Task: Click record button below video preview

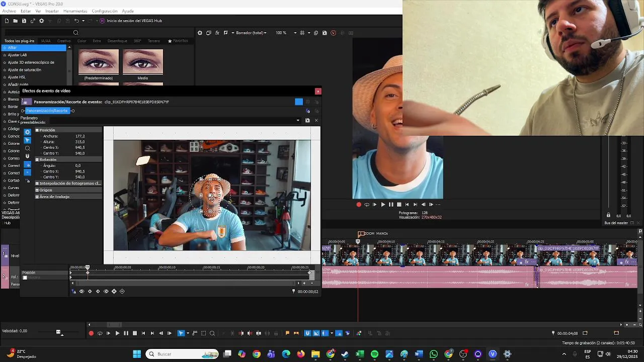Action: coord(359,205)
